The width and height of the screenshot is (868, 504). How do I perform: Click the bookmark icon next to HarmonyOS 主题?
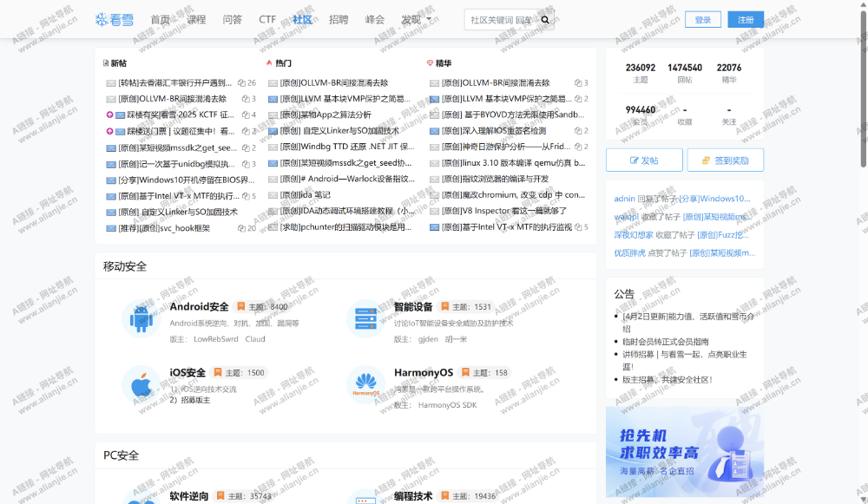point(465,372)
